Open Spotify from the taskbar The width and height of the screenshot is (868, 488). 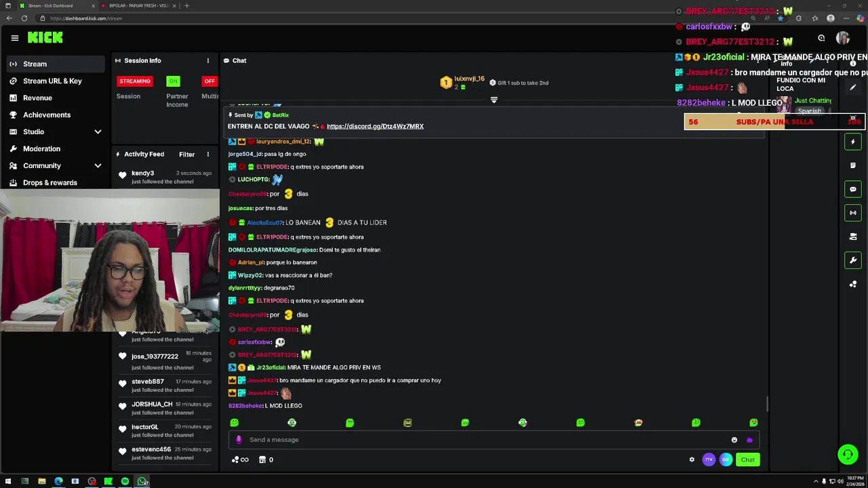click(x=125, y=481)
